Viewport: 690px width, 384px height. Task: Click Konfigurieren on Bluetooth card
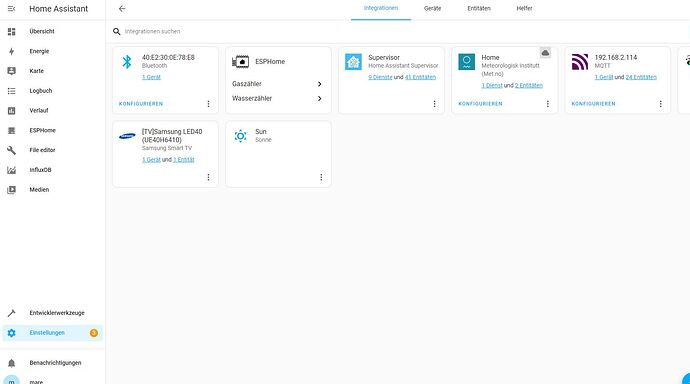point(141,104)
